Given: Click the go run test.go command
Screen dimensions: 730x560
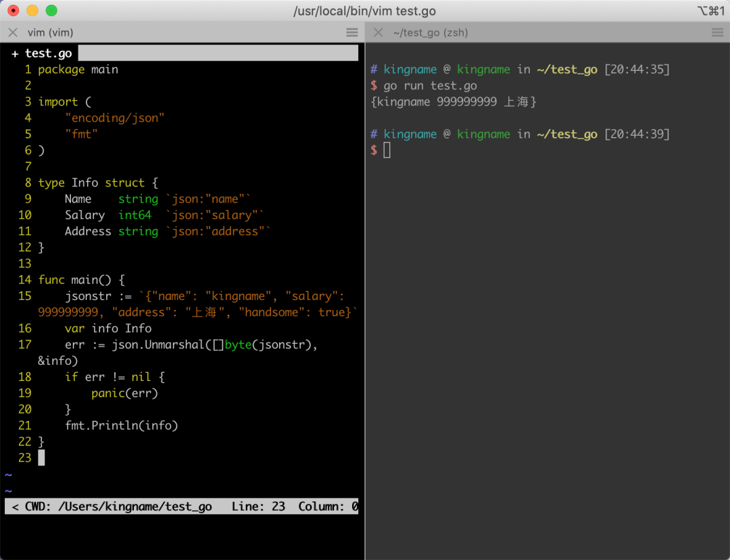Looking at the screenshot, I should point(430,86).
